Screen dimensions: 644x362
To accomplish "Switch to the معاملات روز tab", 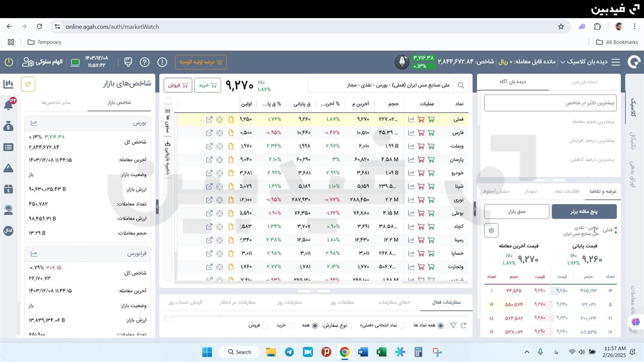I will pos(342,302).
